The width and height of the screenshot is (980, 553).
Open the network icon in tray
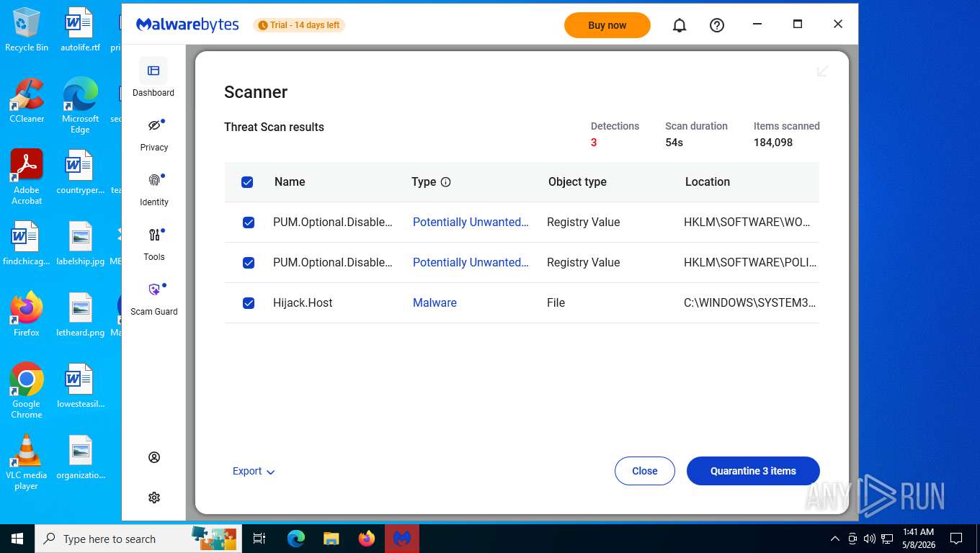point(887,539)
